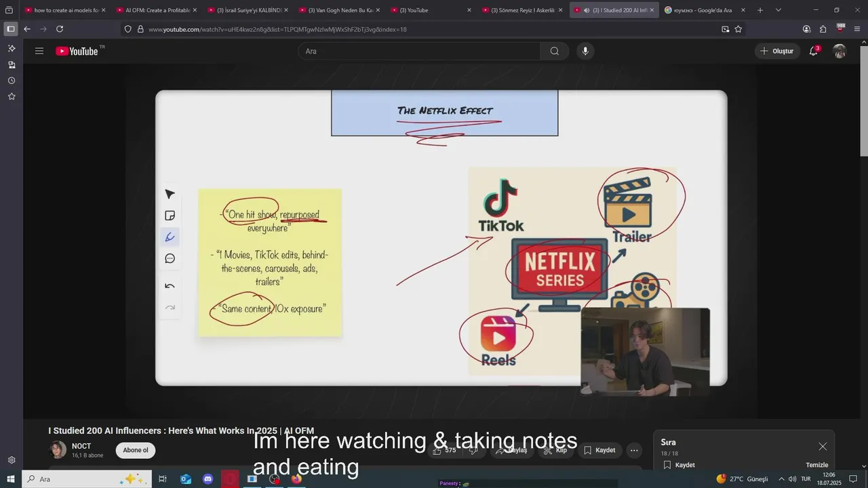Open YouTube notifications bell
This screenshot has width=868, height=488.
click(813, 51)
